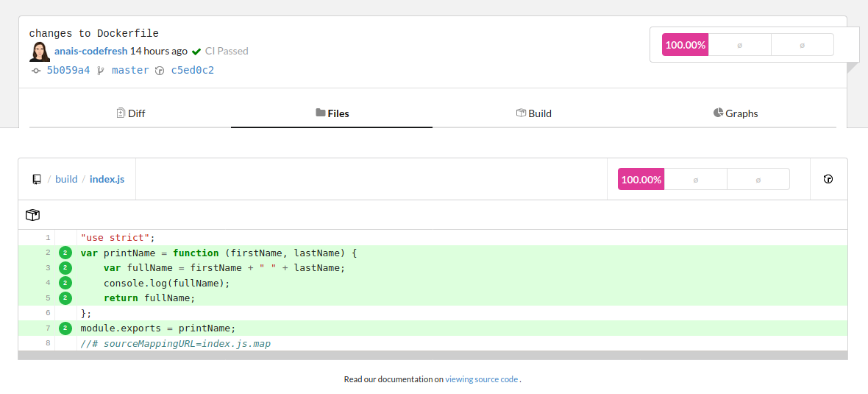Open commit hash 5b059a4

(x=68, y=71)
